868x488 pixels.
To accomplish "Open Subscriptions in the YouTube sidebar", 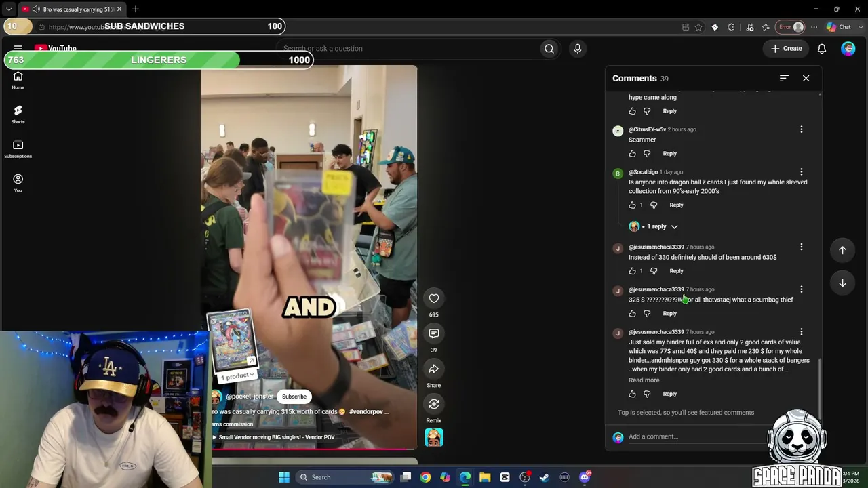I will click(18, 148).
